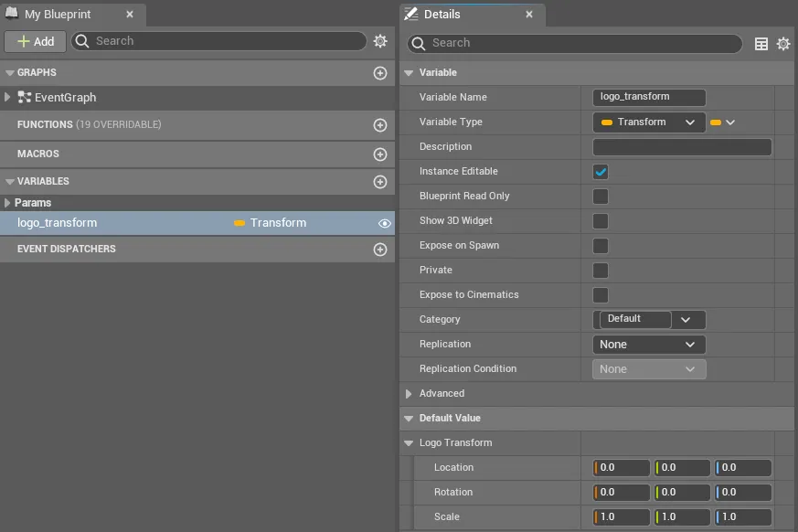Open the Replication dropdown
This screenshot has height=532, width=798.
pyautogui.click(x=649, y=345)
